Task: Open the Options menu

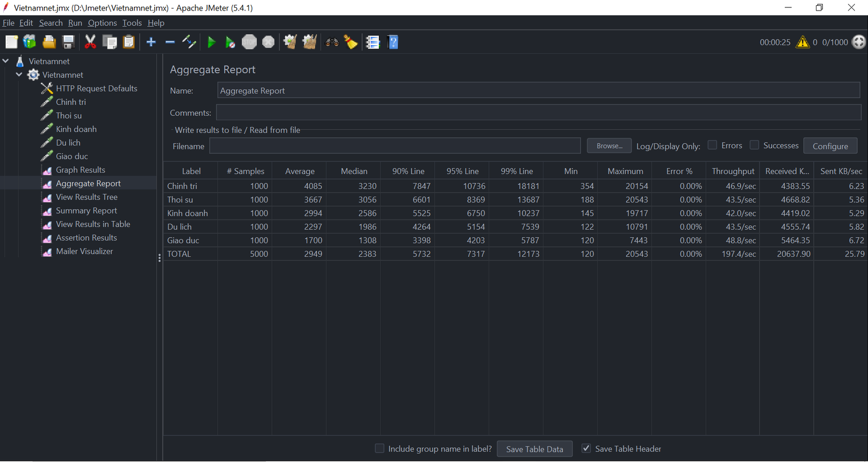Action: (x=102, y=23)
